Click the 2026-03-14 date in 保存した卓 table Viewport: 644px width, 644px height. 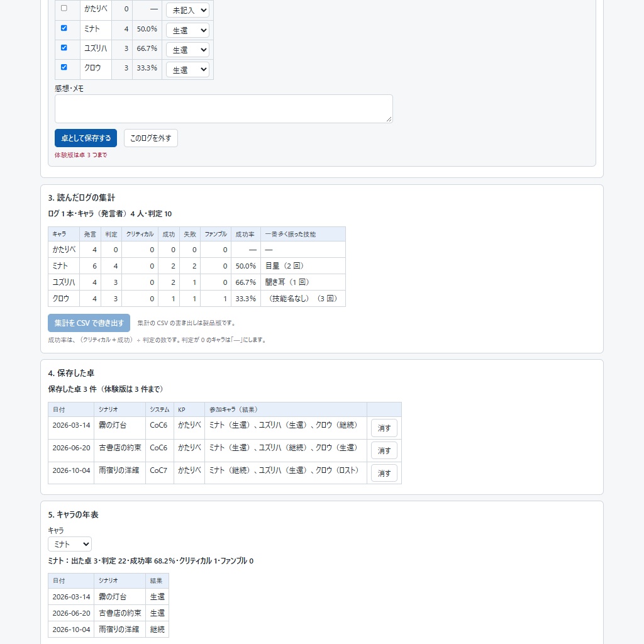[71, 425]
